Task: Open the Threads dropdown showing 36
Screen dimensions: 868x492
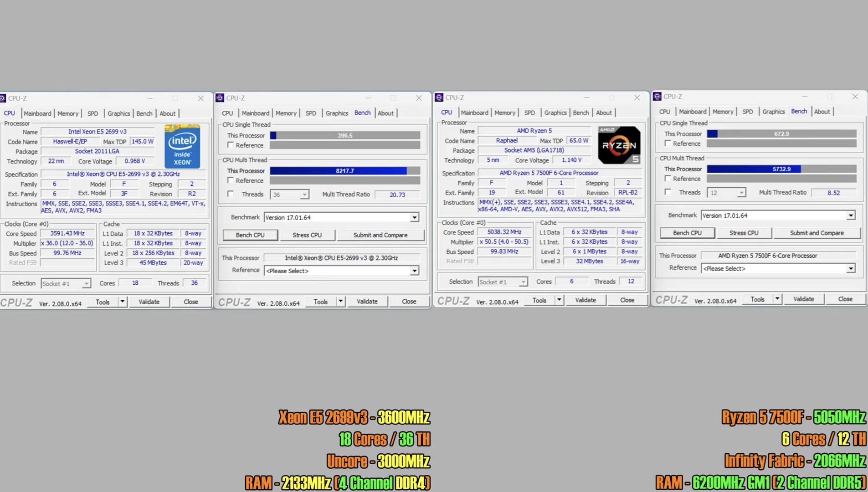Action: [x=290, y=195]
